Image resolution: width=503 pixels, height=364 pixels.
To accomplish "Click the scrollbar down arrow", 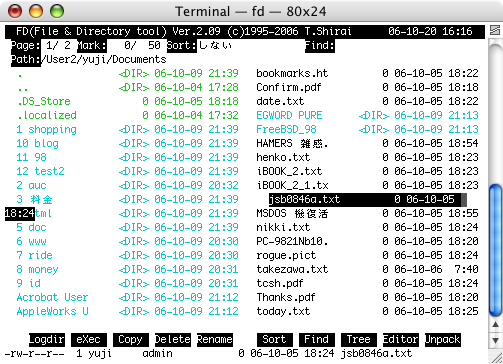I will click(x=495, y=341).
